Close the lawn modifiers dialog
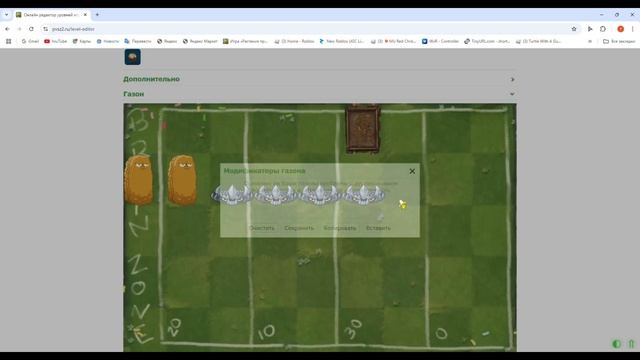The image size is (640, 360). click(412, 171)
